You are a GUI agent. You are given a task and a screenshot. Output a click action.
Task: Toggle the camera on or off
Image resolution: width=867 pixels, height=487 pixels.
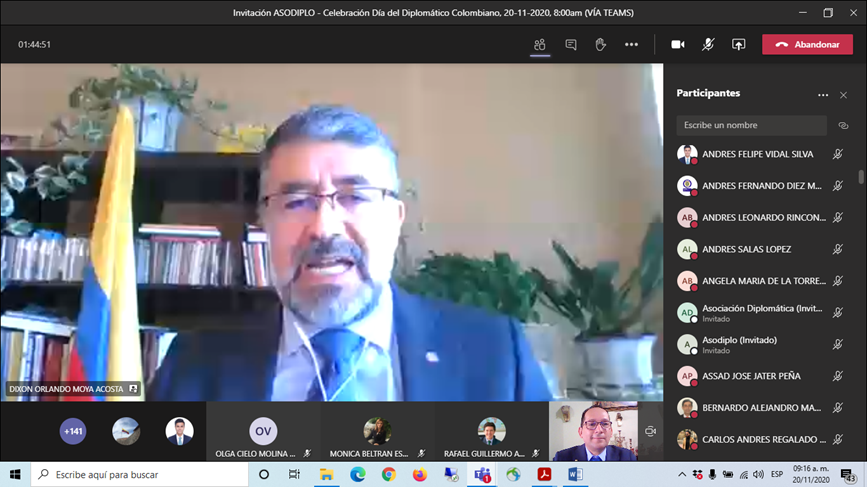tap(678, 45)
